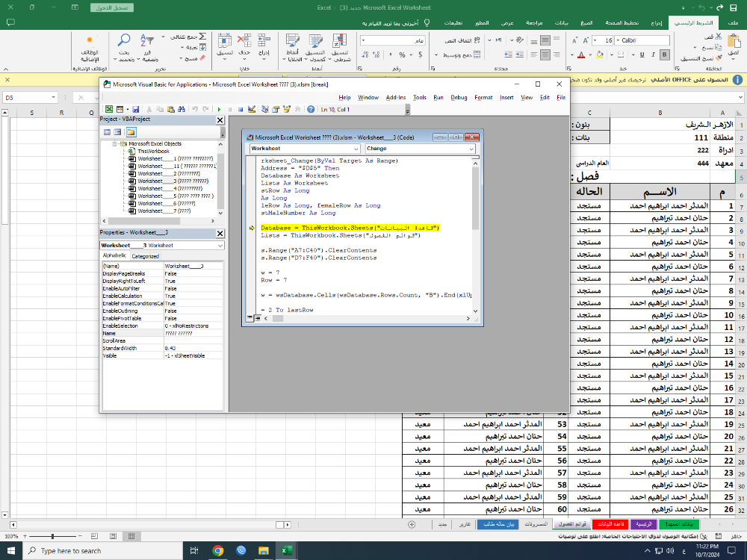Viewport: 747px width, 560px height.
Task: Open Properties Window icon in VBA toolbar
Action: click(x=276, y=110)
